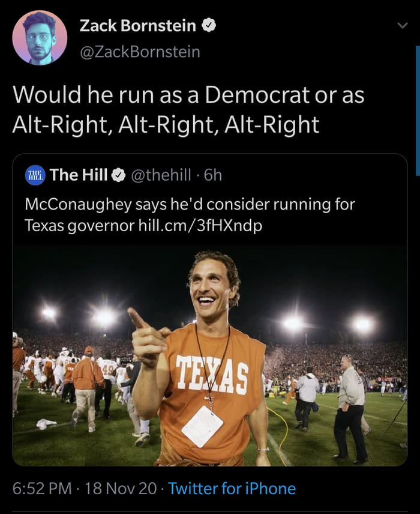420x514 pixels.
Task: Expand the tweet options chevron
Action: pyautogui.click(x=402, y=25)
